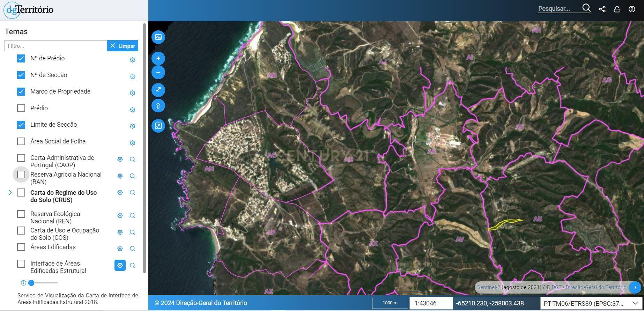
Task: Clear the filter with Limpar button
Action: tap(123, 46)
